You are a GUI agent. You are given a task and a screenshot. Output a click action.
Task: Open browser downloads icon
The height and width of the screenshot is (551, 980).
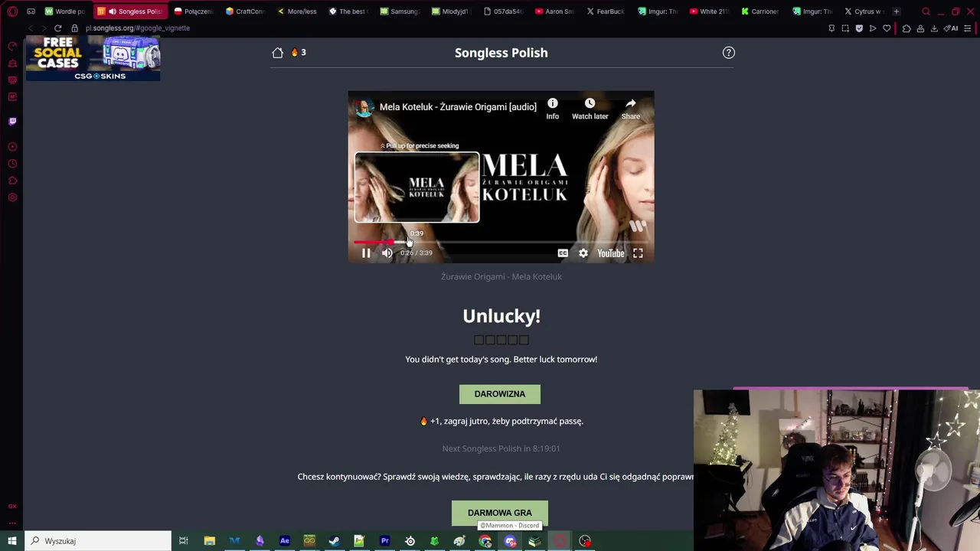coord(934,28)
